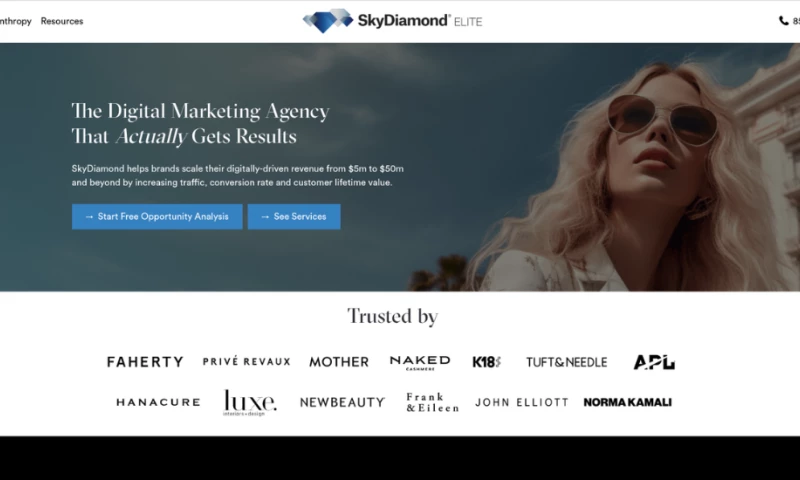Click the NewBeauty brand logo
The width and height of the screenshot is (800, 480).
342,403
